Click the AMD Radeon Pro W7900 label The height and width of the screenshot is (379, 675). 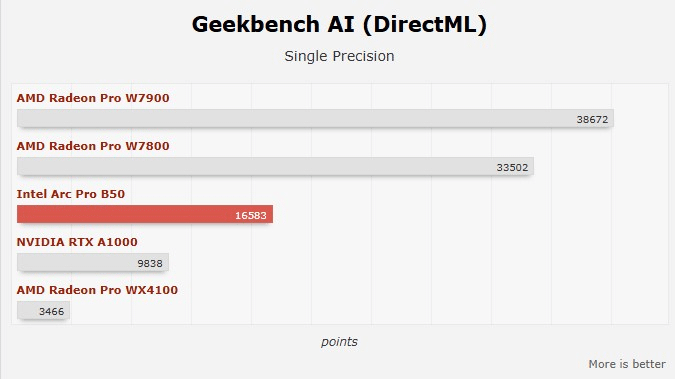click(93, 98)
